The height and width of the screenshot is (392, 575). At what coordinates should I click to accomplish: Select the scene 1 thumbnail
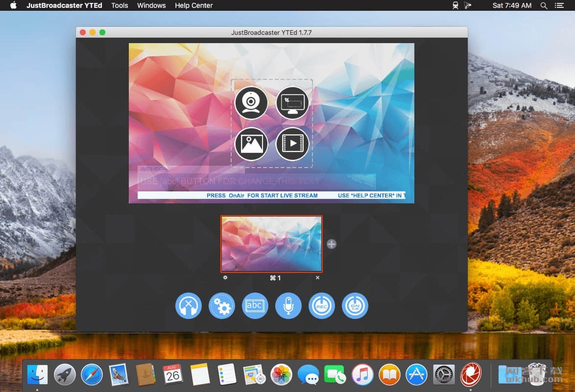coord(271,244)
